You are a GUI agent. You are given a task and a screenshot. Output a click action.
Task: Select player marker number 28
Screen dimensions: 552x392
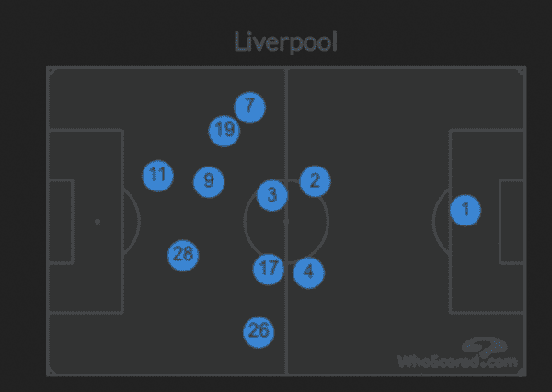tap(183, 255)
